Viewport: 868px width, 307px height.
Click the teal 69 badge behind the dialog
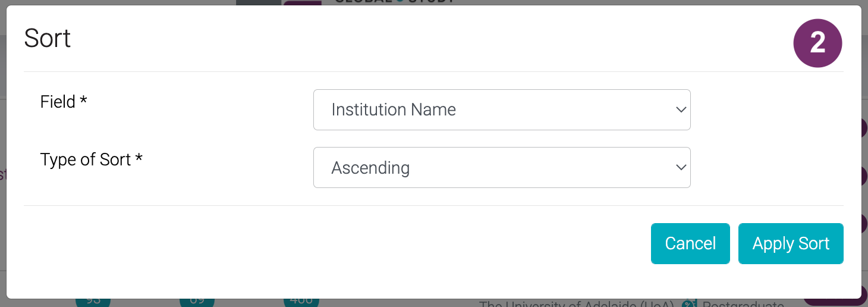pos(197,302)
